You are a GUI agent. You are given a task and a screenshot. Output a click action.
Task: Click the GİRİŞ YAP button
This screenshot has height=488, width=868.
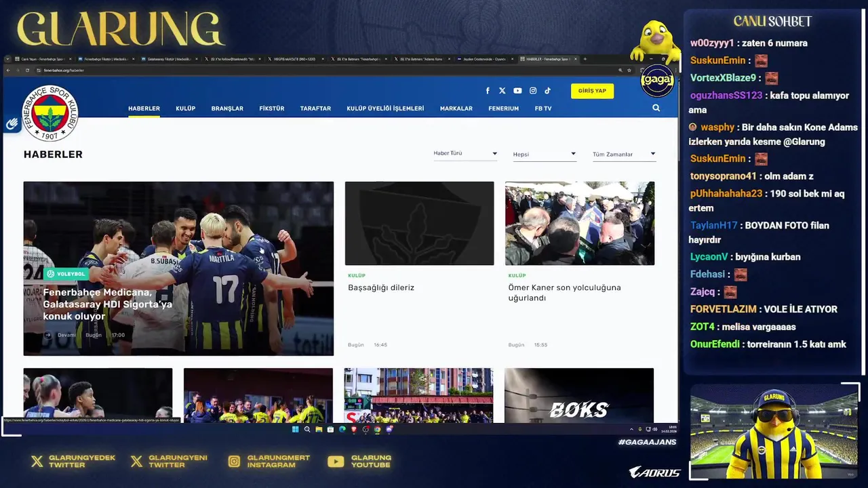(x=592, y=91)
